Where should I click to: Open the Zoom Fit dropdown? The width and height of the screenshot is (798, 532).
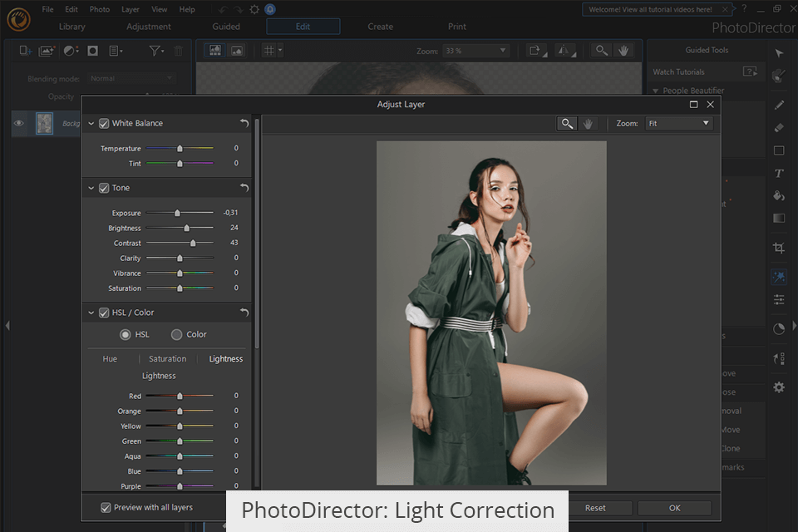pyautogui.click(x=679, y=123)
